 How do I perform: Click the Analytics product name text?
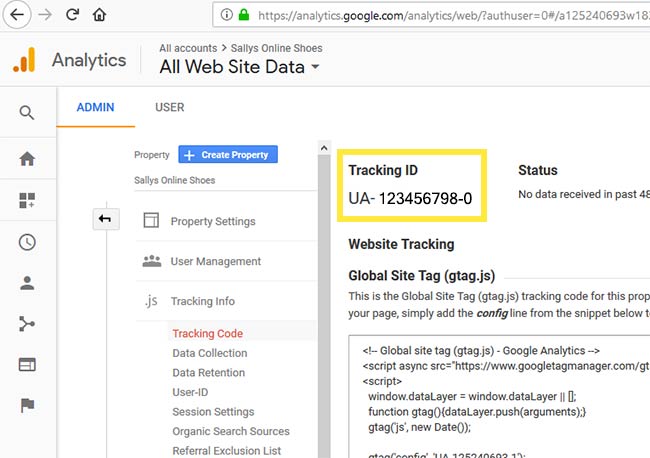(89, 61)
